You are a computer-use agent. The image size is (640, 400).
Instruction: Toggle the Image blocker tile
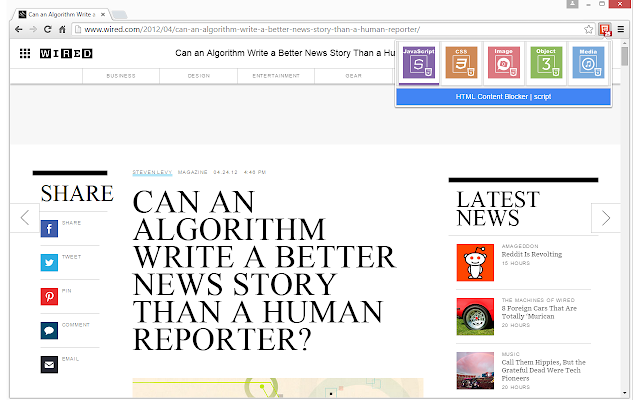coord(504,62)
